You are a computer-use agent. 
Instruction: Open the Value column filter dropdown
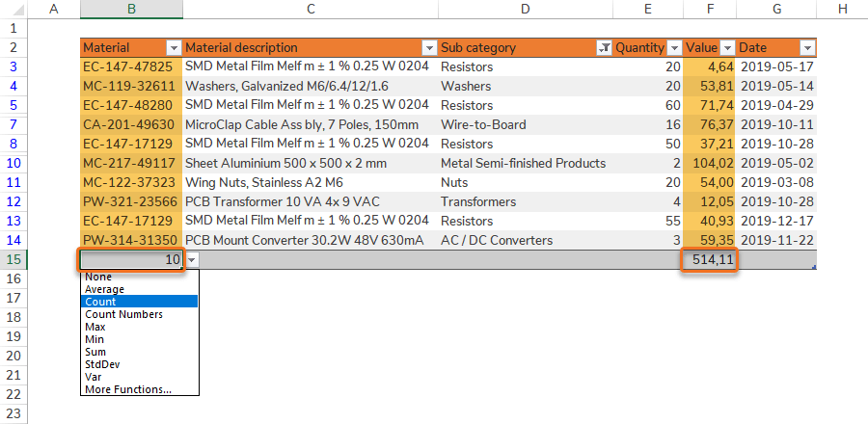(x=727, y=48)
